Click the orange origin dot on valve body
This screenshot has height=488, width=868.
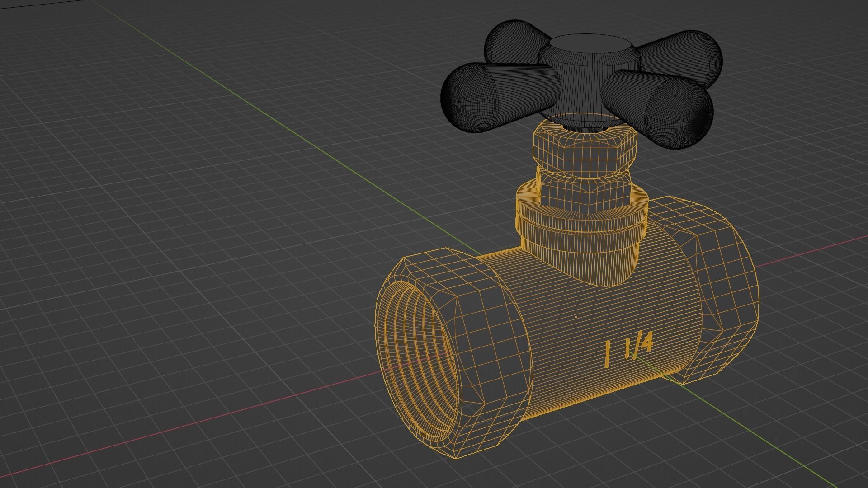(x=576, y=317)
